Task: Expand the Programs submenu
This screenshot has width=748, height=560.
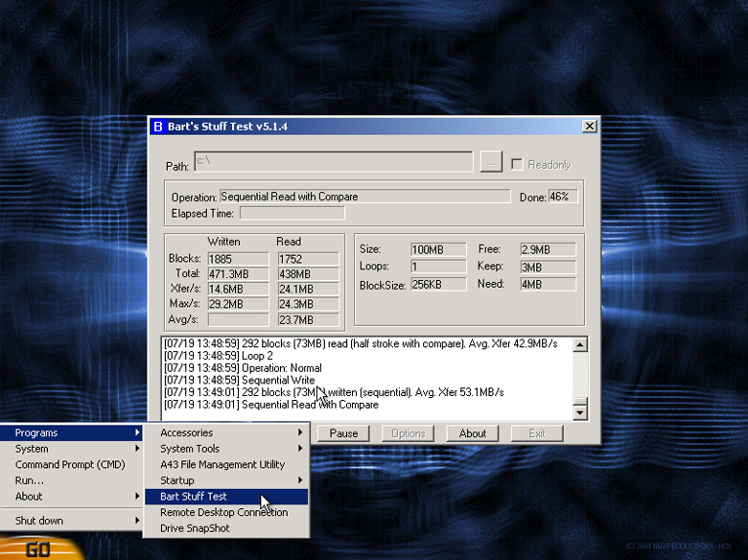Action: point(72,432)
